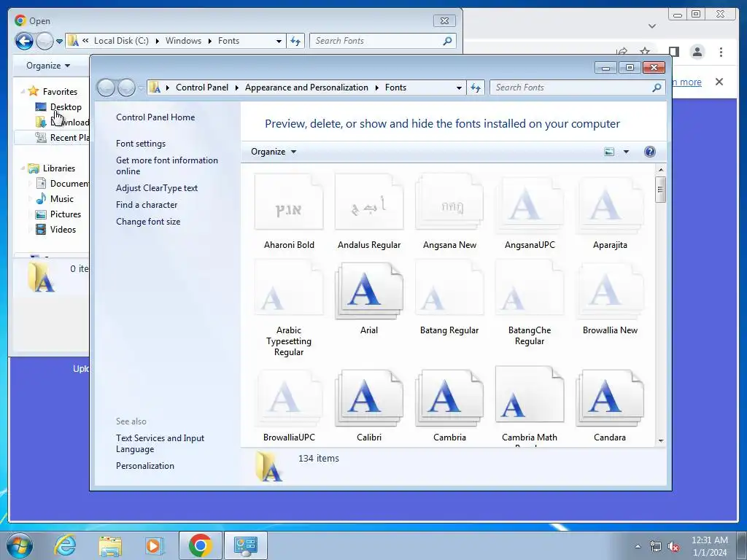Select the BrowalliaUPC font icon
The width and height of the screenshot is (747, 560).
tap(289, 397)
